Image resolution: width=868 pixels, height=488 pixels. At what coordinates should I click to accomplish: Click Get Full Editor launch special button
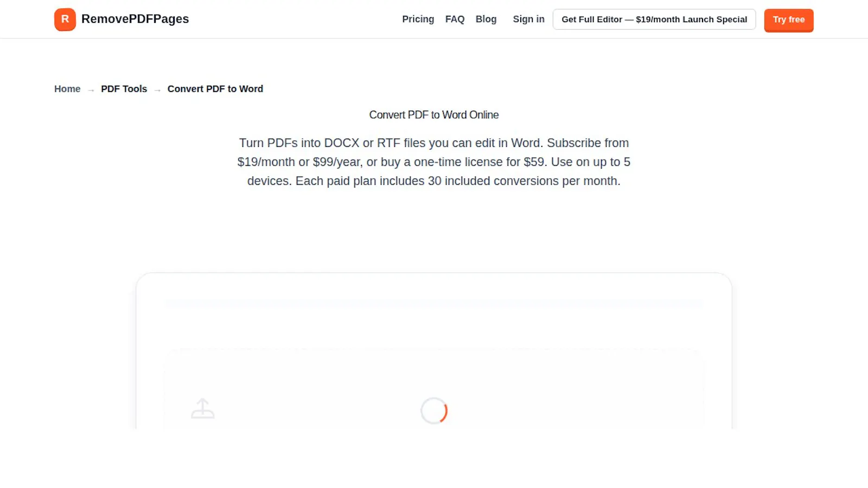point(654,20)
